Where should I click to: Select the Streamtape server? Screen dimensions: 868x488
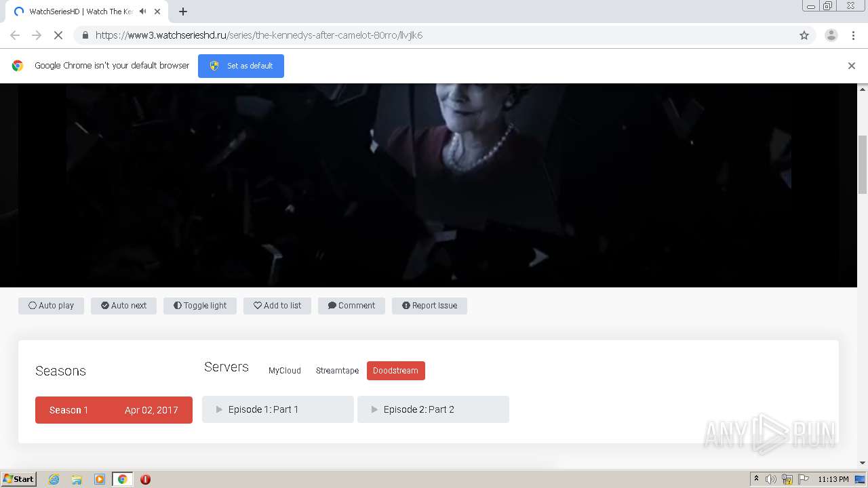click(337, 371)
